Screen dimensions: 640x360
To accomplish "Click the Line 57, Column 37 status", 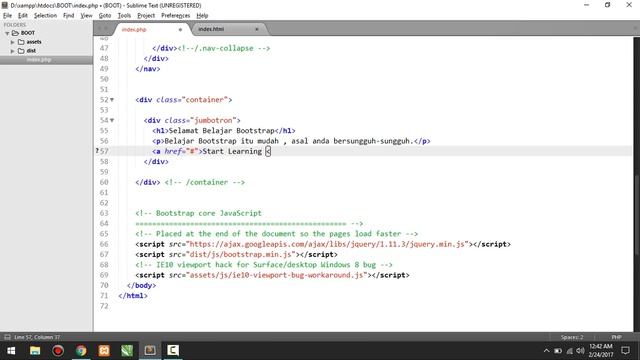I will (x=37, y=337).
